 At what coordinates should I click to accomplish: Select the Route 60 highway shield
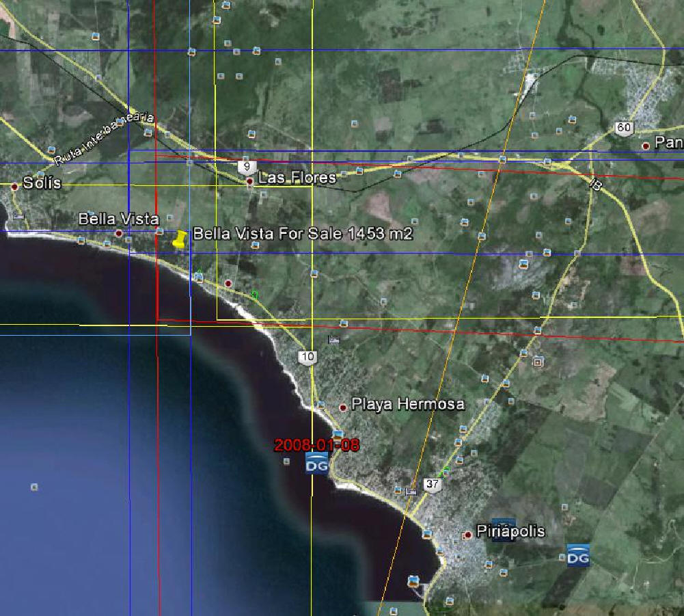[625, 128]
